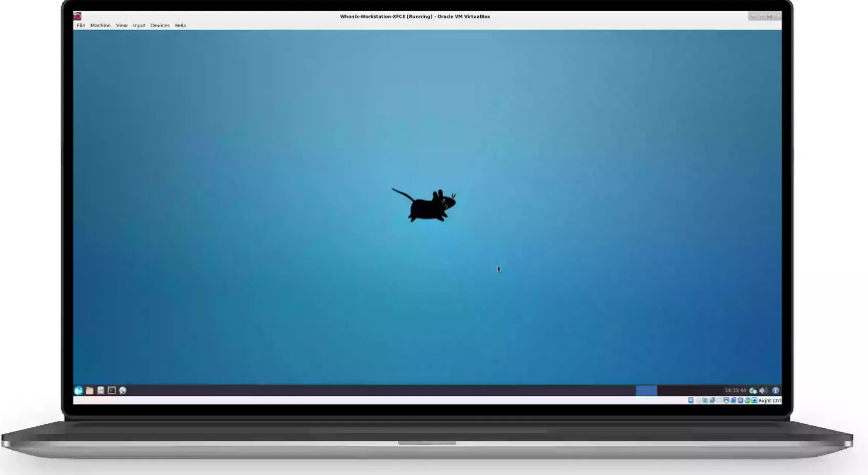Open the green sdwdate status tray icon
The width and height of the screenshot is (868, 475).
(753, 391)
